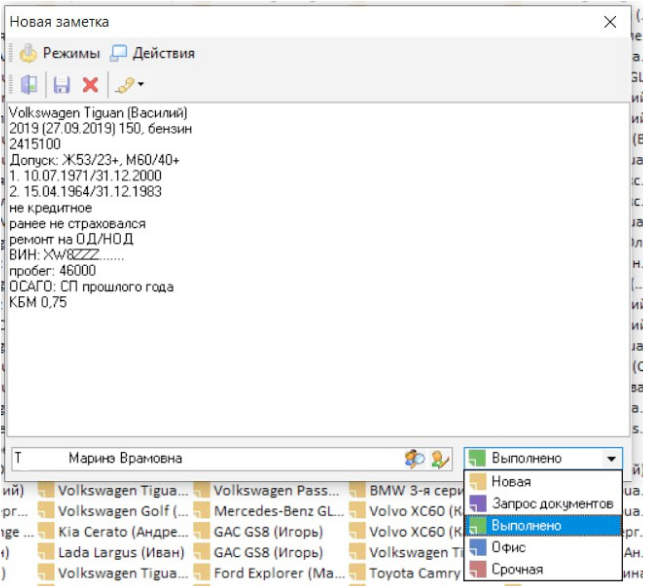This screenshot has width=645, height=588.
Task: Select the Lada Largus (Иван) note
Action: coord(120,552)
